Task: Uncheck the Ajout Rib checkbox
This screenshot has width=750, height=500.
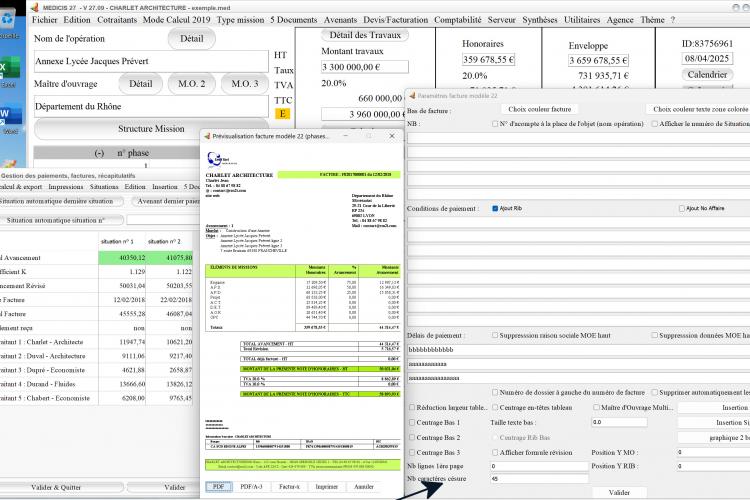Action: 495,209
